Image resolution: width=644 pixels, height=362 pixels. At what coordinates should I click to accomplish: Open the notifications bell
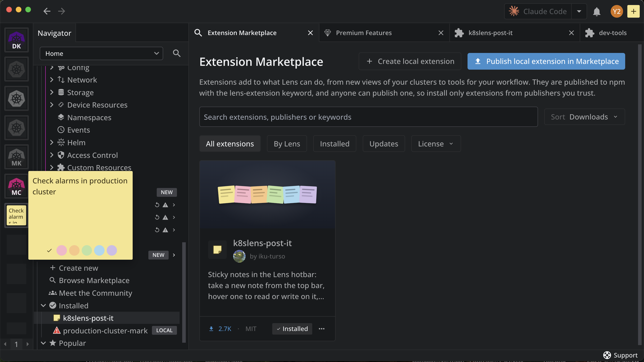[597, 11]
